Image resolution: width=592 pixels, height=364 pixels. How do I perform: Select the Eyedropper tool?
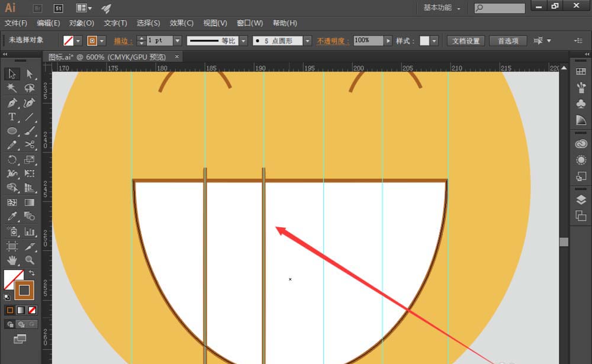(x=12, y=217)
